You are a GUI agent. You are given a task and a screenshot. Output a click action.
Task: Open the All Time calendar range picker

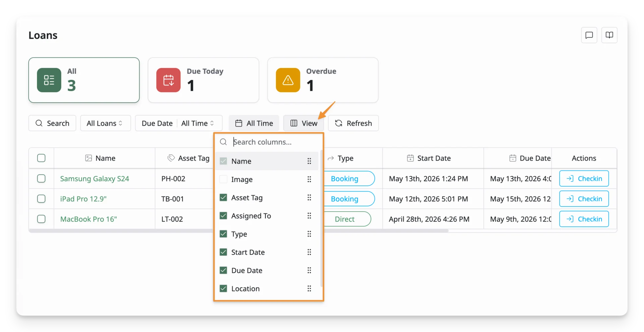[x=254, y=123]
